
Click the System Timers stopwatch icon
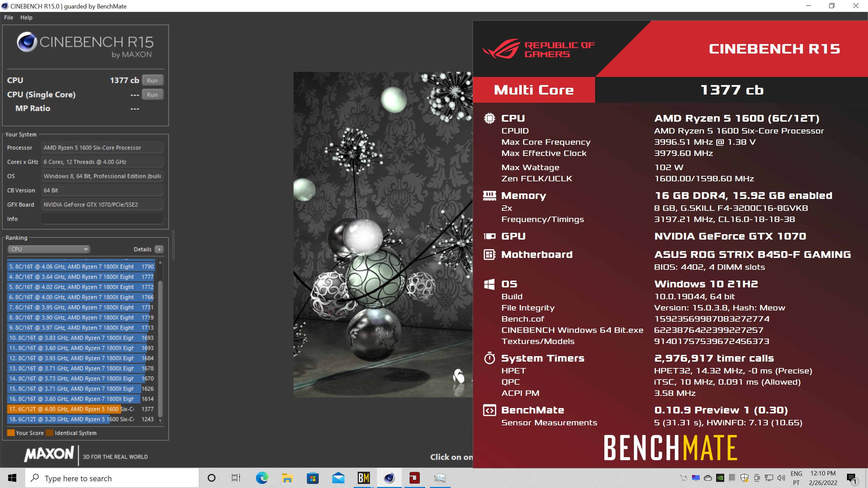point(489,358)
